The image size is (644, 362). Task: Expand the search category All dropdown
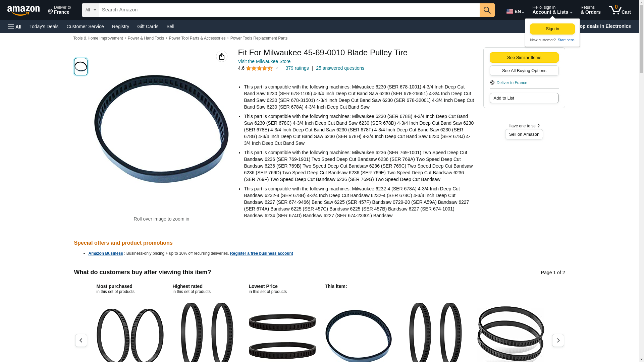pyautogui.click(x=91, y=10)
